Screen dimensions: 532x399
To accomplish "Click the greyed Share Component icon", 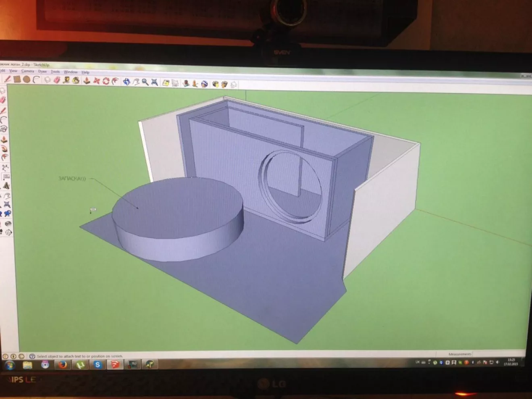I will click(233, 85).
